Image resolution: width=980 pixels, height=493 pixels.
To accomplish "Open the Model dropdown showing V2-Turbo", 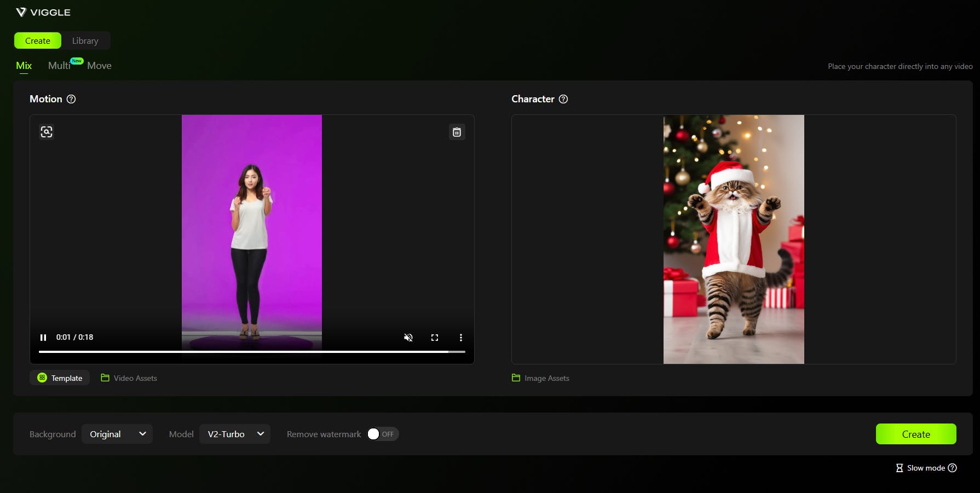I will [235, 434].
